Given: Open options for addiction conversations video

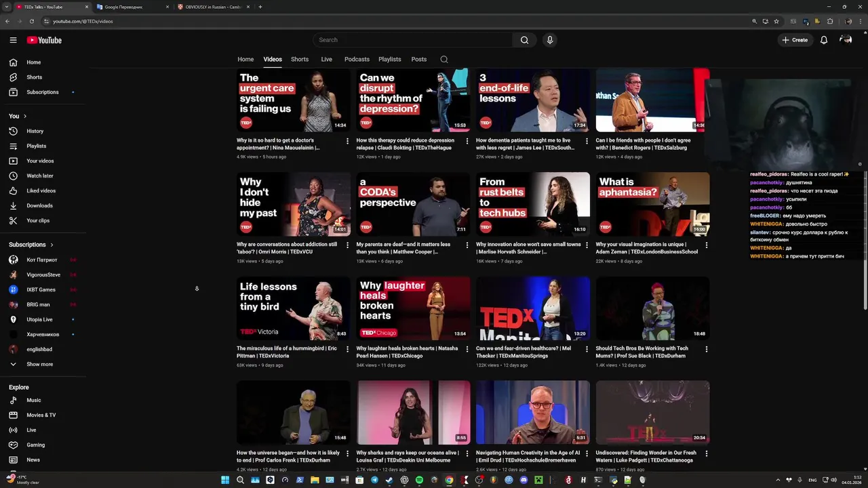Looking at the screenshot, I should [x=347, y=245].
